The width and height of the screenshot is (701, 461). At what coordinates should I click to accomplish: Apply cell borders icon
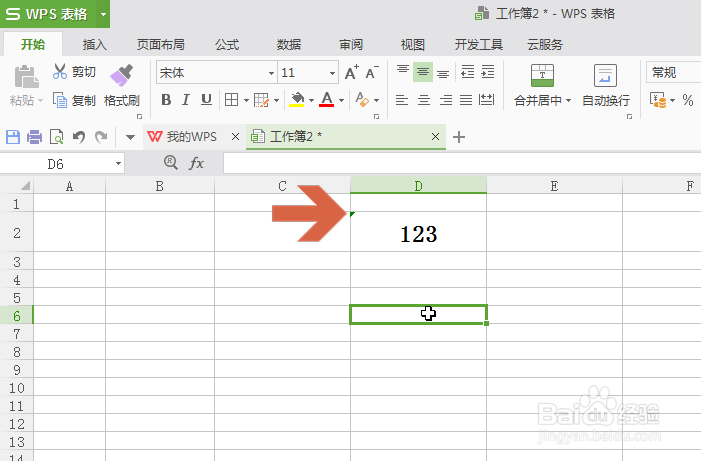(x=231, y=100)
